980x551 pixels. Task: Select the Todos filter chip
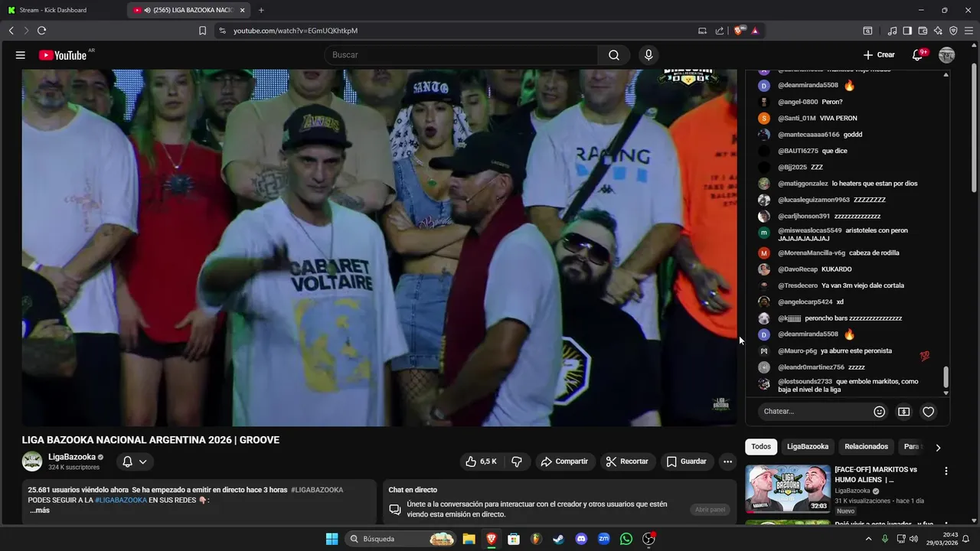tap(761, 447)
